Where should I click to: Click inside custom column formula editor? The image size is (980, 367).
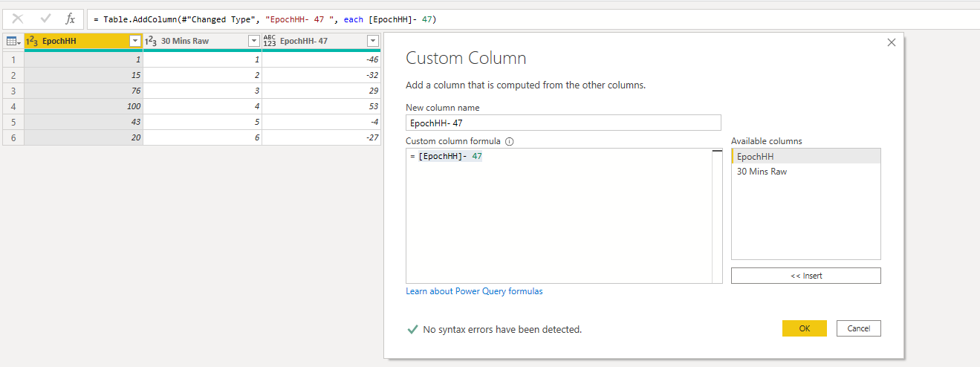click(x=559, y=215)
